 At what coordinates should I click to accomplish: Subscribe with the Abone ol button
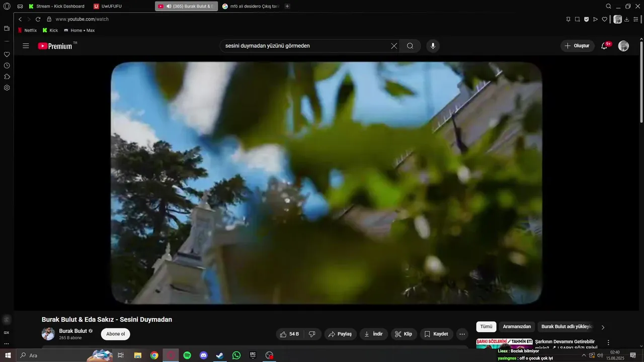115,334
